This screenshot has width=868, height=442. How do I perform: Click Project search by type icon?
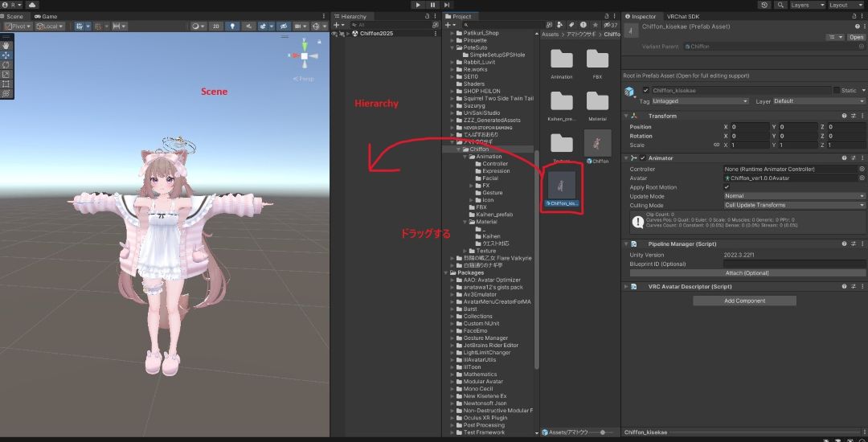[560, 25]
